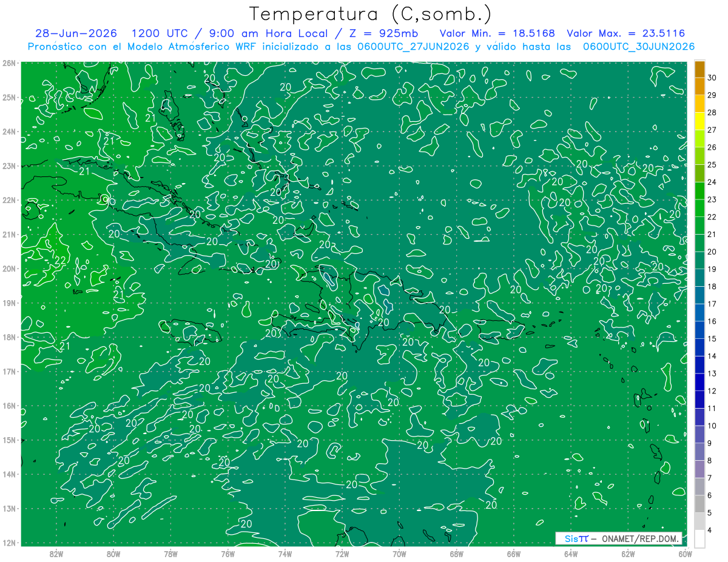Click the 78W longitude label
The height and width of the screenshot is (562, 728).
(x=170, y=554)
